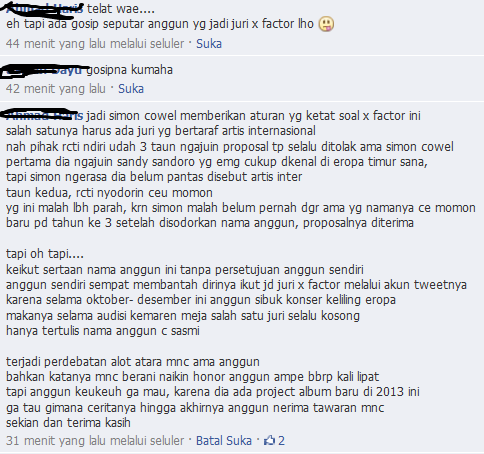Open the '42 menit yang lalu' timestamp
The width and height of the screenshot is (484, 454).
[x=55, y=89]
